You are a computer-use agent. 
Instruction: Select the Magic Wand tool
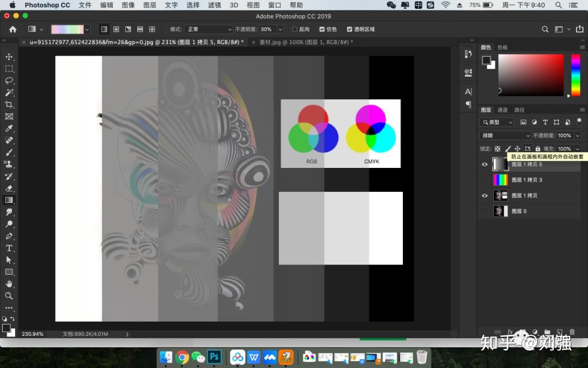point(9,92)
